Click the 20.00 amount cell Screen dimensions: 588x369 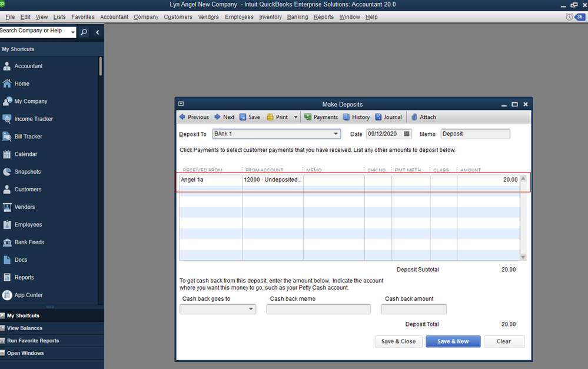click(489, 179)
